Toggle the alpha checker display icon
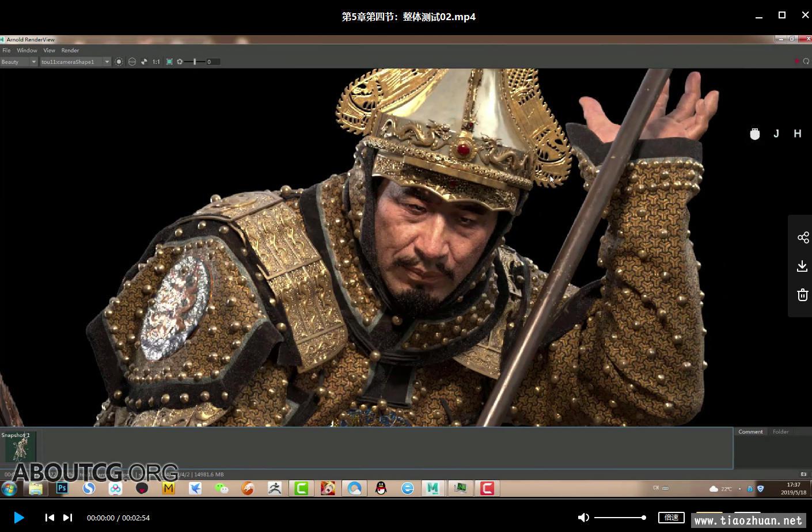812x532 pixels. pos(144,62)
